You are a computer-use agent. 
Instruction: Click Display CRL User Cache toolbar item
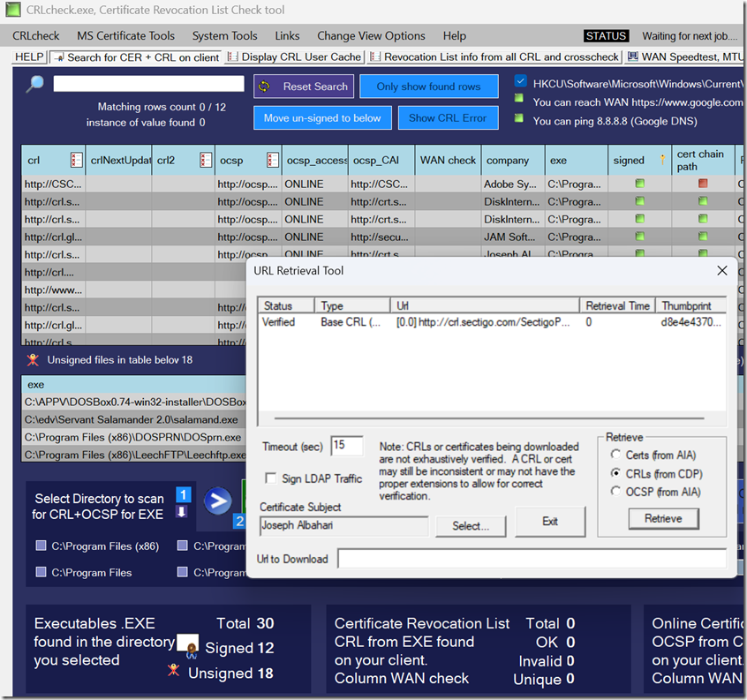coord(295,56)
